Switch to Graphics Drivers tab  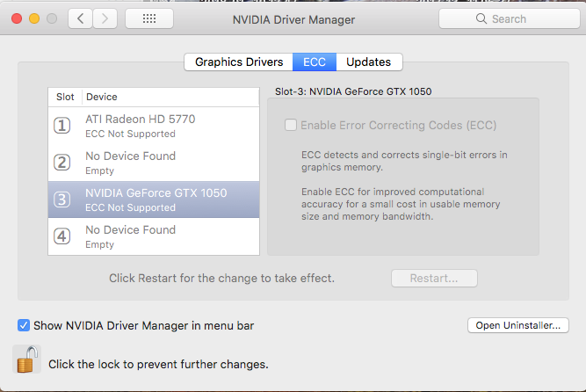click(x=239, y=62)
